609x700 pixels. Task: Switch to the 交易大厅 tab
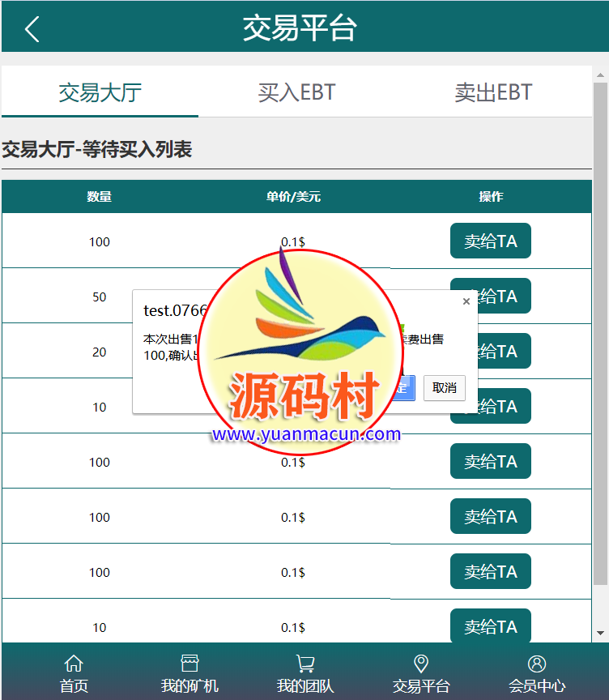(x=100, y=92)
